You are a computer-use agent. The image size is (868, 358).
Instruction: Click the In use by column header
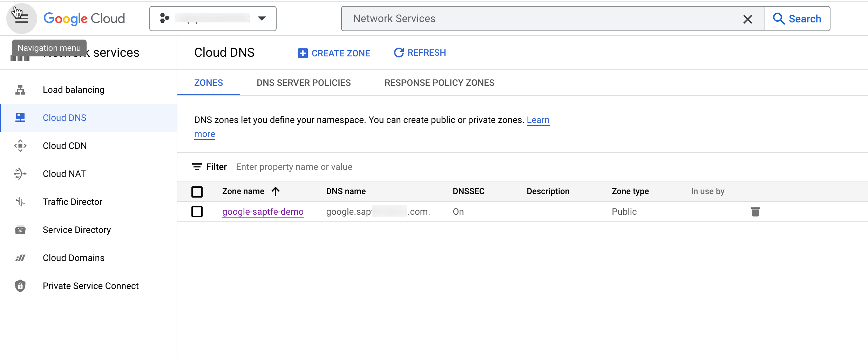click(x=707, y=191)
